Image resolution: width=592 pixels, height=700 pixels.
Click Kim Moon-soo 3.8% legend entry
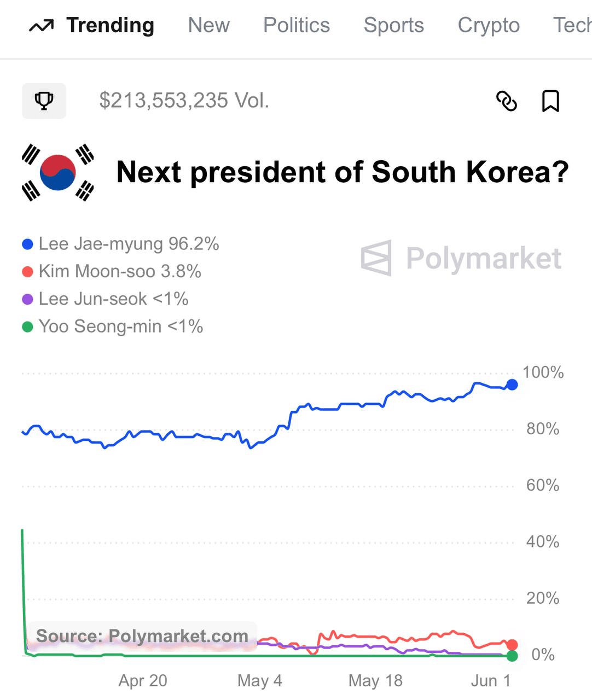tap(112, 271)
